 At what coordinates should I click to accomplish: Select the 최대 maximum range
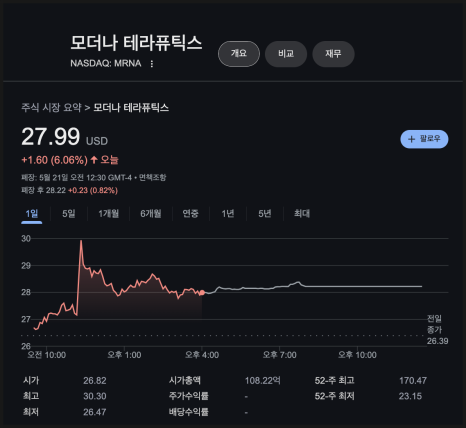coord(302,214)
